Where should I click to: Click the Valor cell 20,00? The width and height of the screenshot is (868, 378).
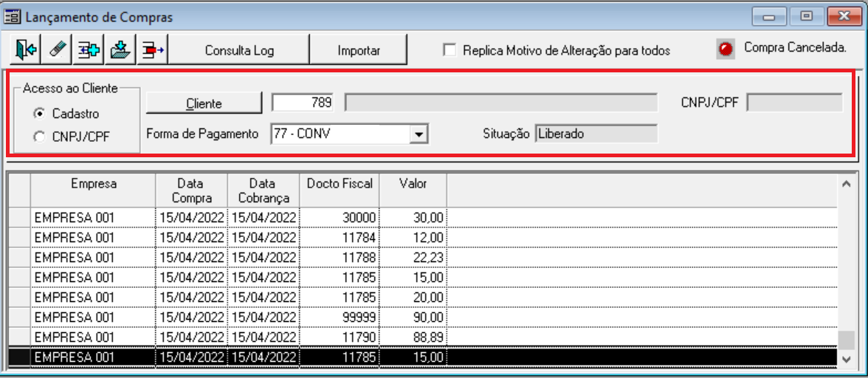[x=413, y=298]
